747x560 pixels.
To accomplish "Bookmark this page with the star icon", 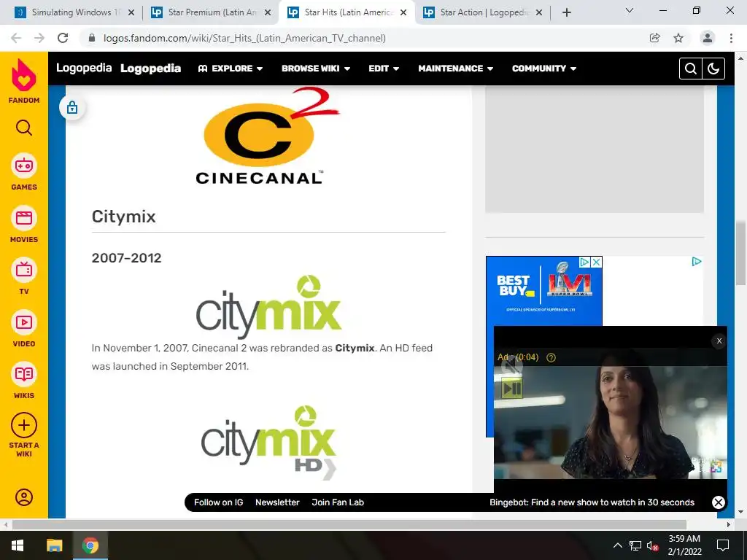I will pyautogui.click(x=678, y=38).
